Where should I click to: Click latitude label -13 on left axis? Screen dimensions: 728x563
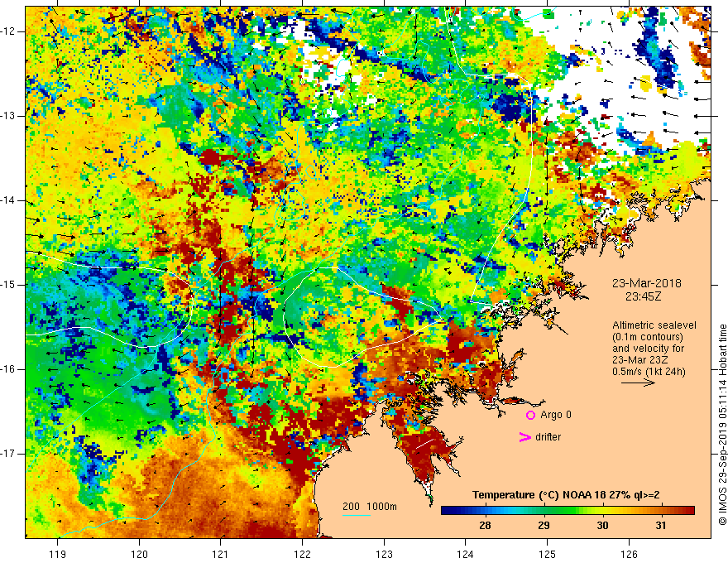click(8, 116)
